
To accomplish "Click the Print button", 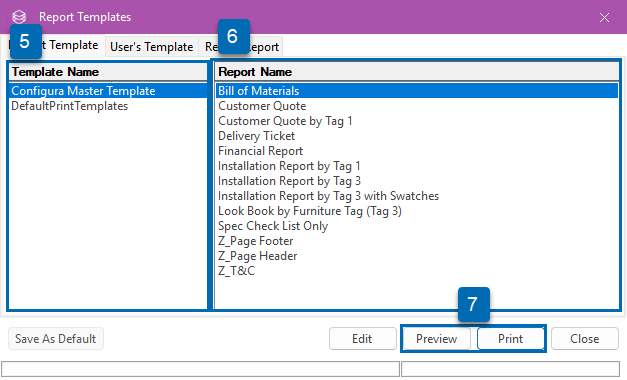I will (x=510, y=339).
